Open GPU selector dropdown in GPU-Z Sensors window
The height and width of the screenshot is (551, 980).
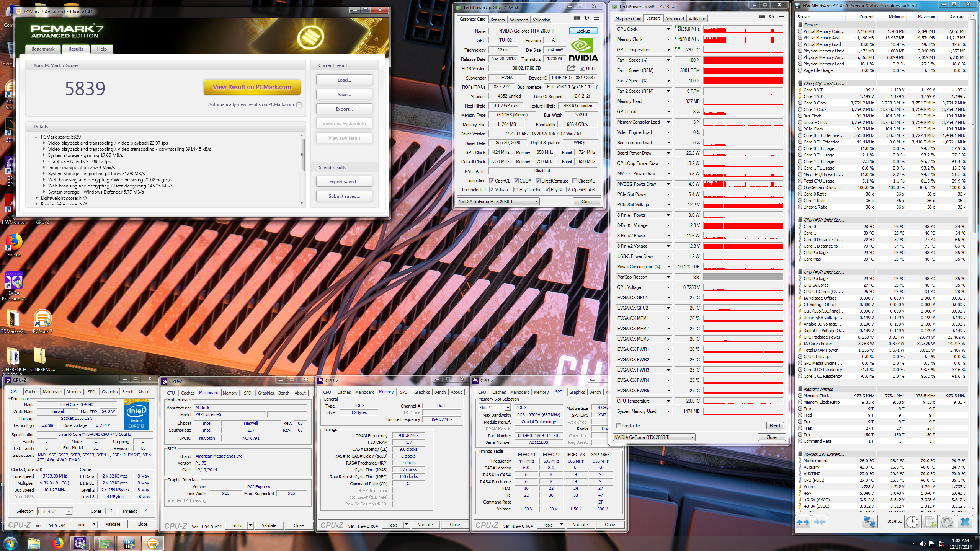[654, 437]
